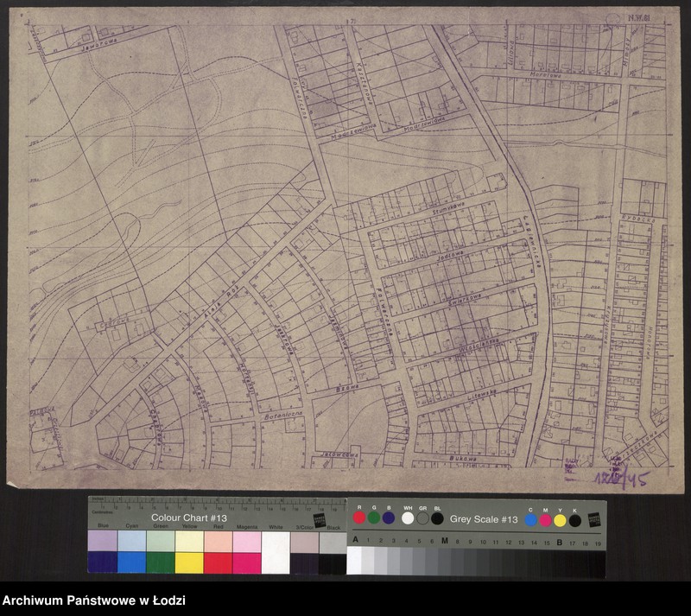Image resolution: width=691 pixels, height=616 pixels.
Task: Select the black circle labeled K
Action: 574,519
